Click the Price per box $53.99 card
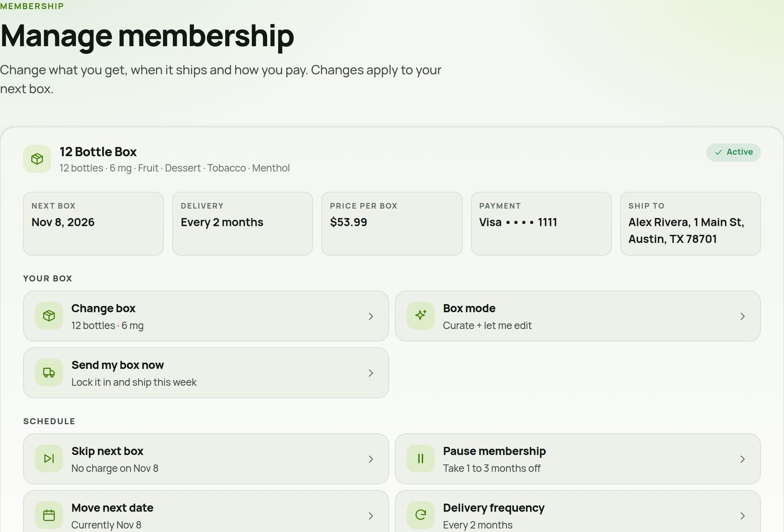 (392, 223)
